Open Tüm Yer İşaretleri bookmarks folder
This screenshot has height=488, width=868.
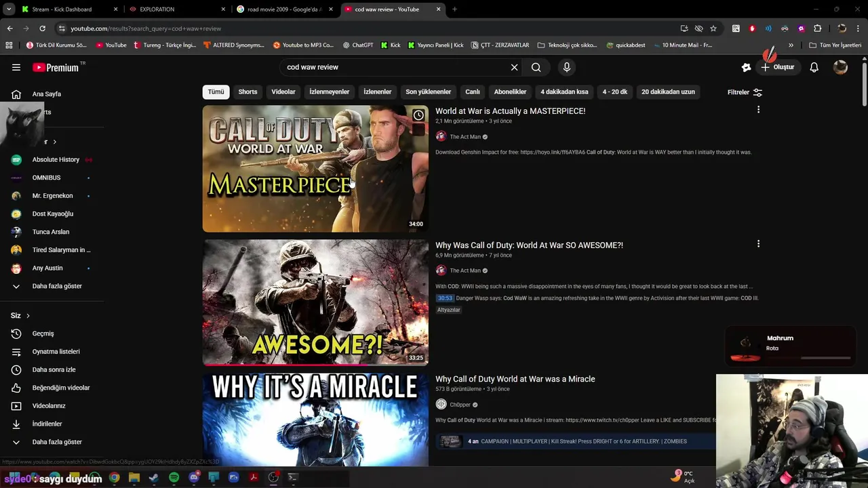tap(835, 45)
